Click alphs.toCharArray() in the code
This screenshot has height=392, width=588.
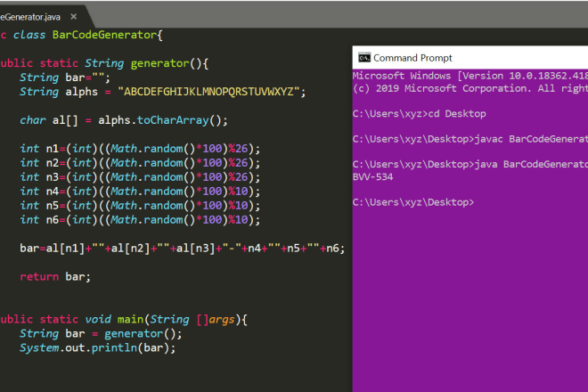pyautogui.click(x=163, y=120)
